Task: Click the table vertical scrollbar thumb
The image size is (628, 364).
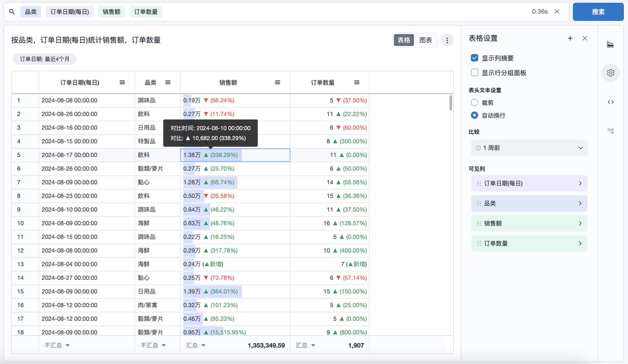Action: (451, 103)
